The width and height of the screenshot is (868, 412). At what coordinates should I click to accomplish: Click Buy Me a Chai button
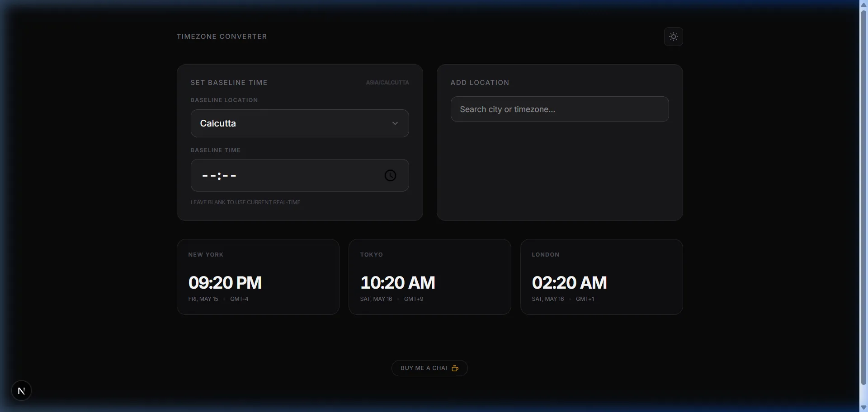click(429, 368)
